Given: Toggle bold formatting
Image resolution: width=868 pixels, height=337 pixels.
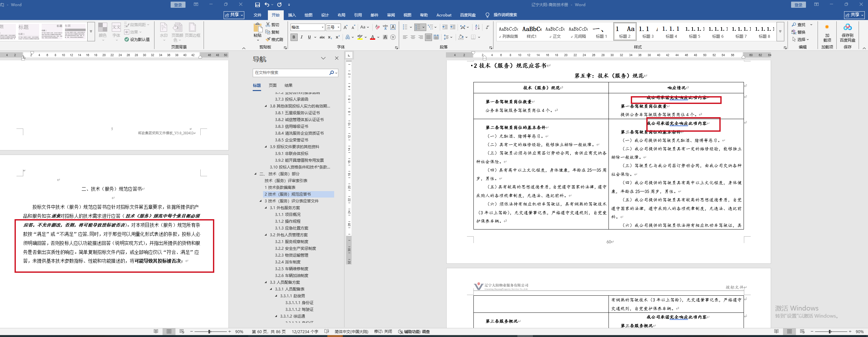Looking at the screenshot, I should pyautogui.click(x=294, y=37).
